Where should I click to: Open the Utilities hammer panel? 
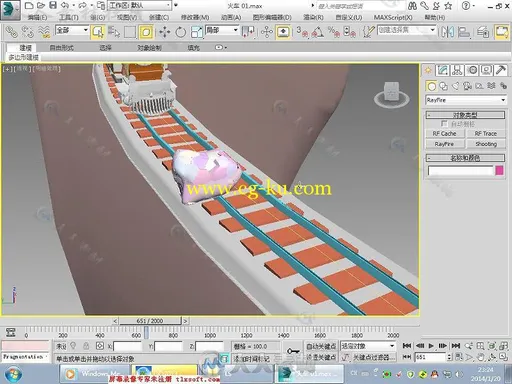(500, 70)
